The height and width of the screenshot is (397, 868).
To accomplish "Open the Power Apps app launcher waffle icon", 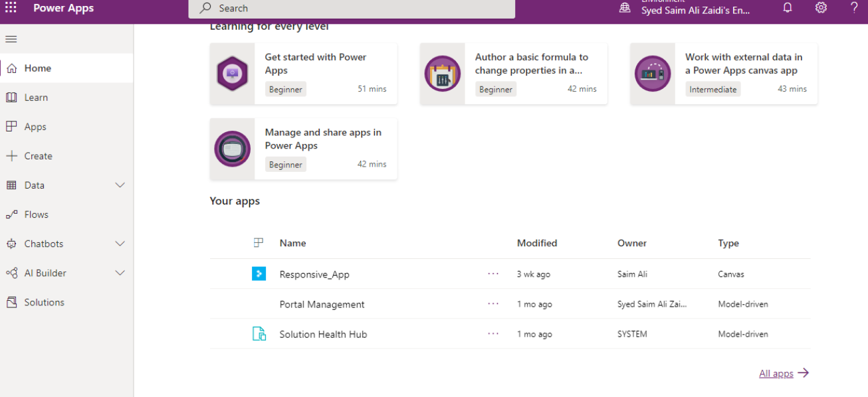I will pos(11,8).
